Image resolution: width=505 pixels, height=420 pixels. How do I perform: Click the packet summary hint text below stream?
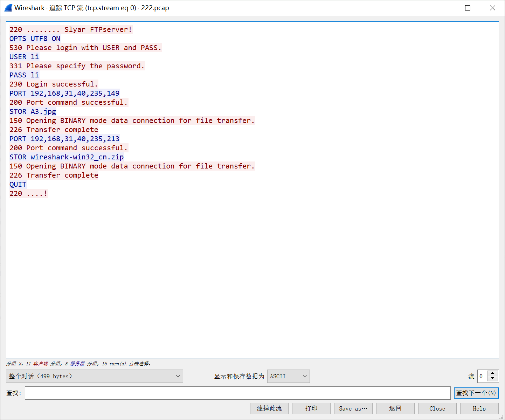point(79,364)
